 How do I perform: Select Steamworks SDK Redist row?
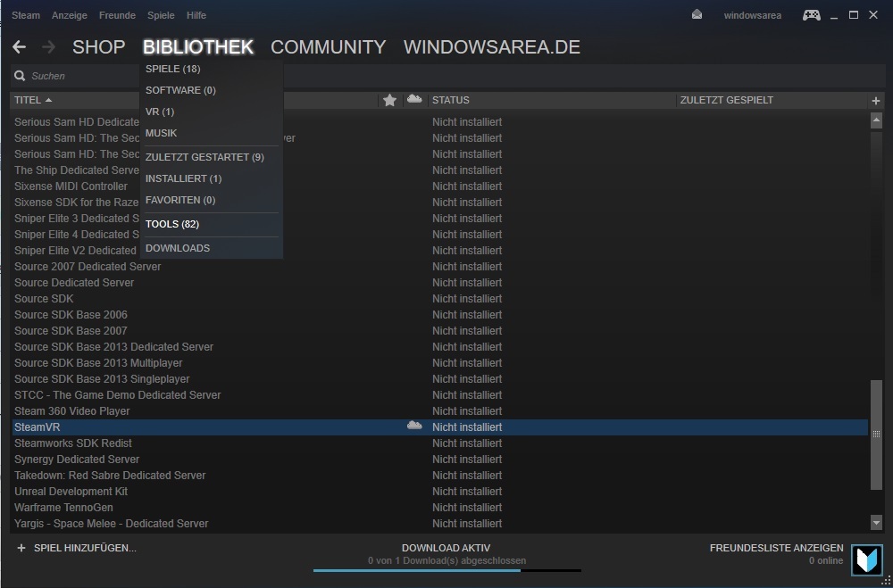(x=439, y=443)
